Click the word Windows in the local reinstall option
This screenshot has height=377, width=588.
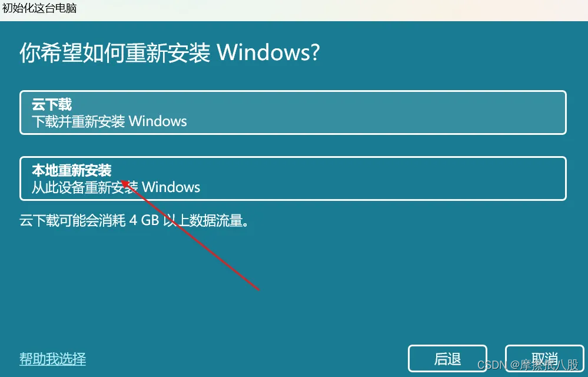click(x=171, y=187)
